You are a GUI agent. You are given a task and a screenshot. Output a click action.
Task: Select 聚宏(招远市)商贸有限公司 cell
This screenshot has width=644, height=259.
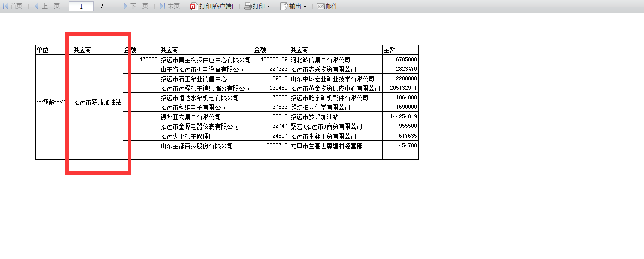point(336,126)
